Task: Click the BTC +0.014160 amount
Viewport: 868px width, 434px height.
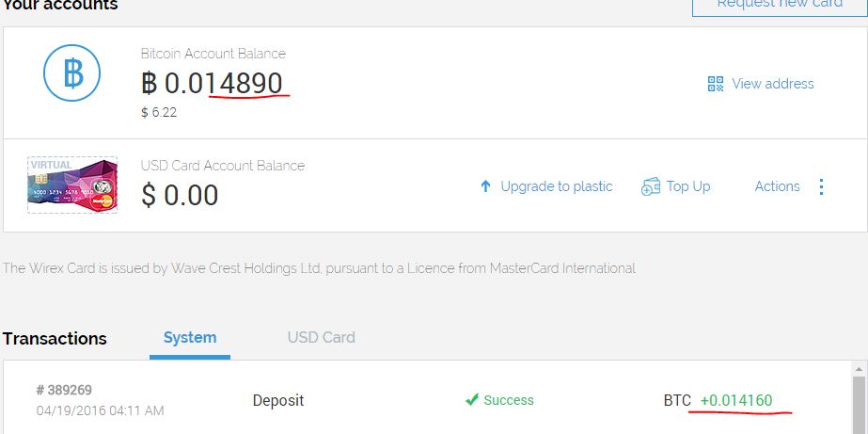Action: coord(718,400)
